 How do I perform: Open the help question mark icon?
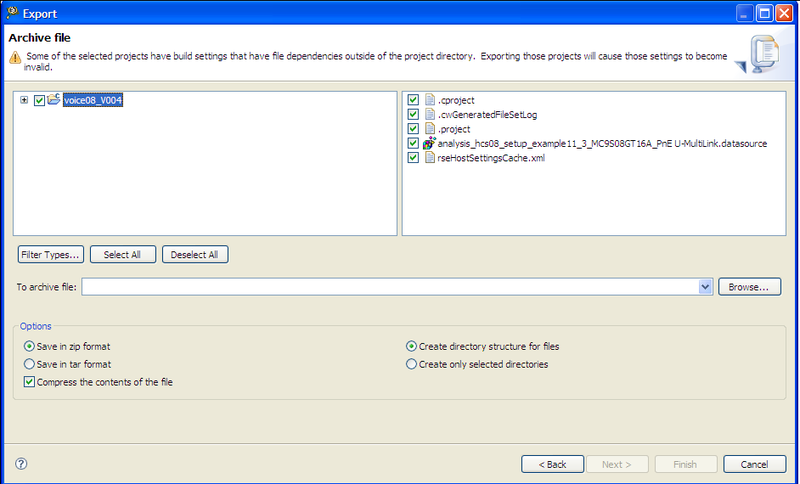(x=21, y=464)
